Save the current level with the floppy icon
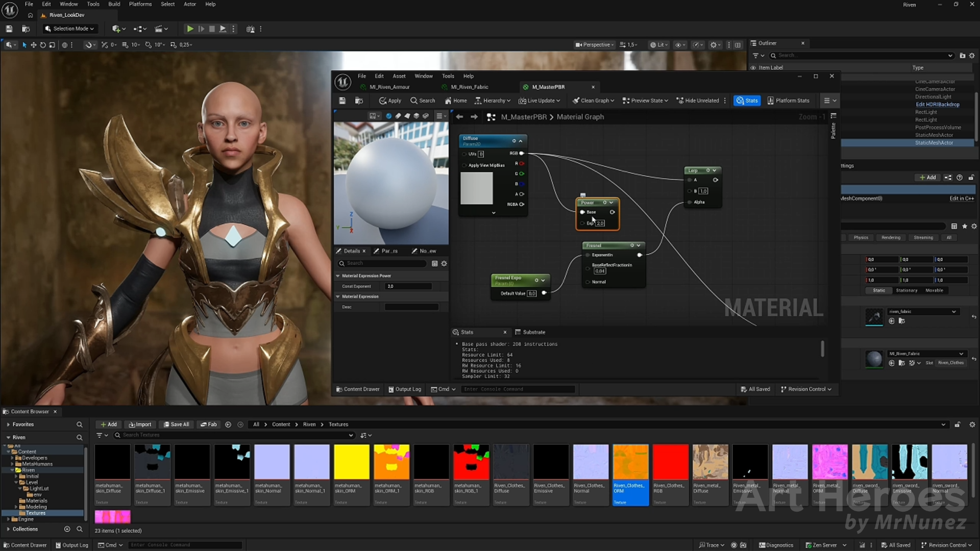 tap(9, 29)
